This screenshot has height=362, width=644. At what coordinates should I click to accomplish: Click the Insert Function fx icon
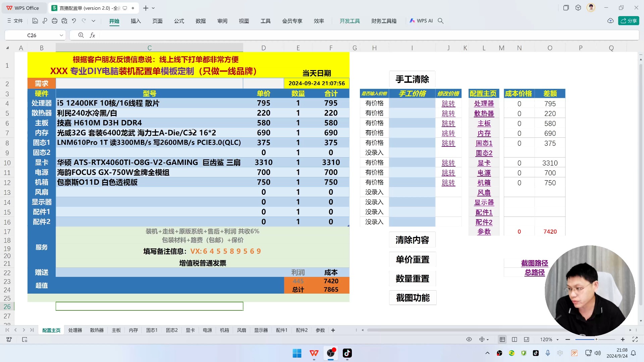(x=93, y=35)
